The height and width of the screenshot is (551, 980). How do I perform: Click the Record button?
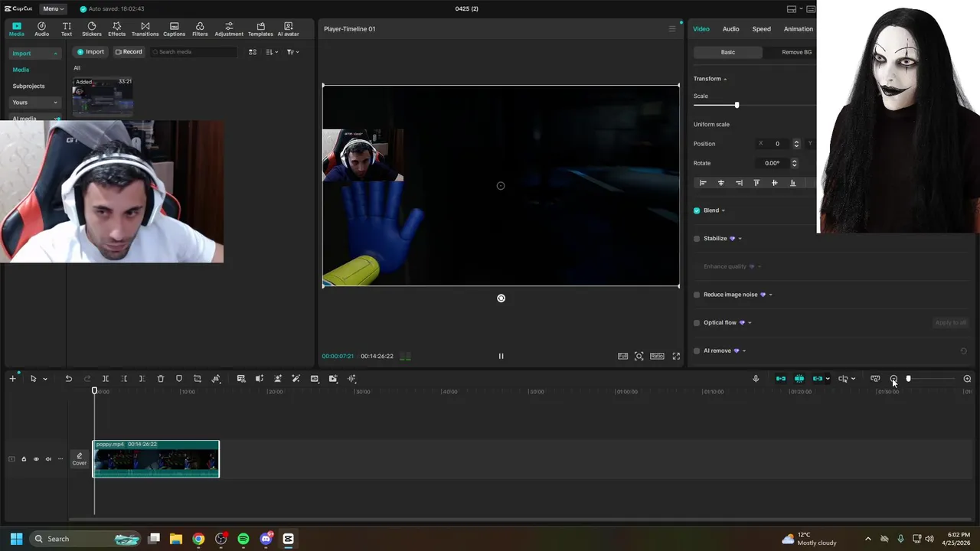(129, 52)
